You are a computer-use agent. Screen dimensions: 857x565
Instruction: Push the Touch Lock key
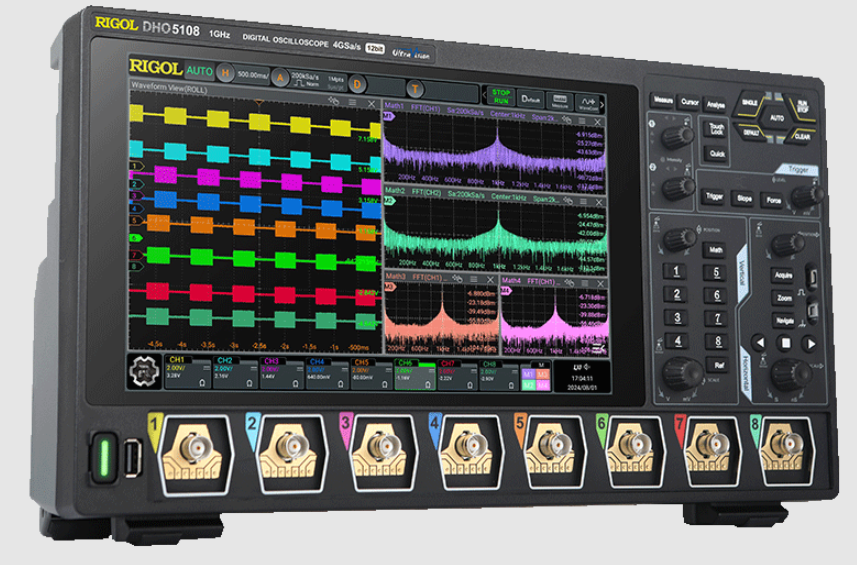pyautogui.click(x=717, y=129)
